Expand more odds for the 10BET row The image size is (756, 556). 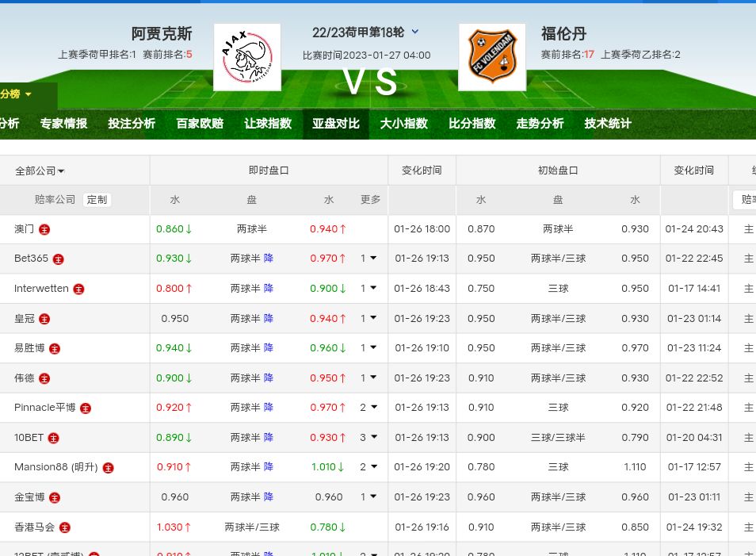coord(368,437)
